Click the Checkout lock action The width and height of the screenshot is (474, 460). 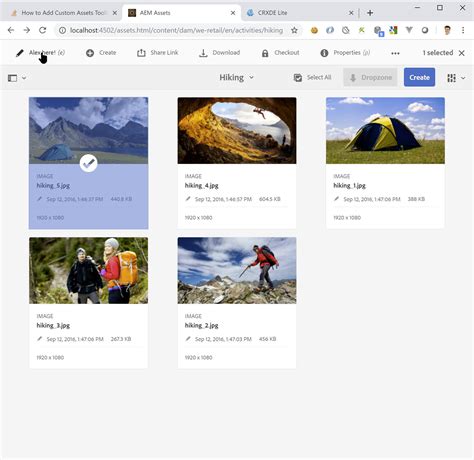pos(280,53)
